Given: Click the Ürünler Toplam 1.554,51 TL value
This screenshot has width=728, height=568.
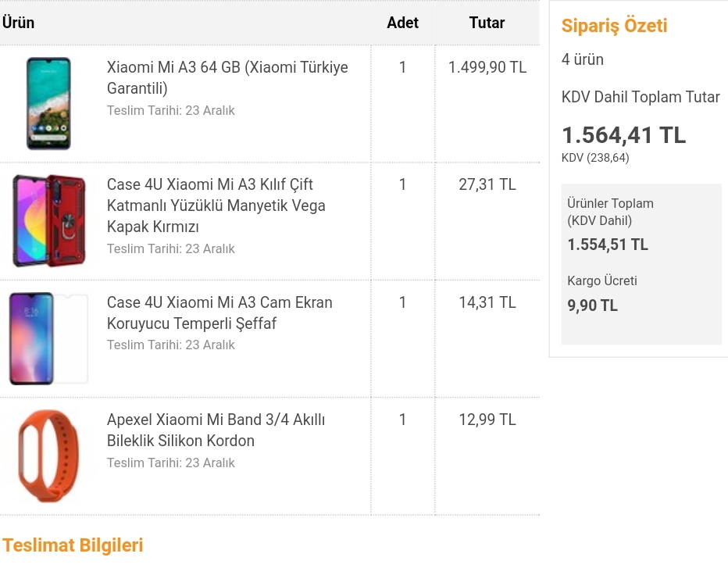Looking at the screenshot, I should 608,245.
